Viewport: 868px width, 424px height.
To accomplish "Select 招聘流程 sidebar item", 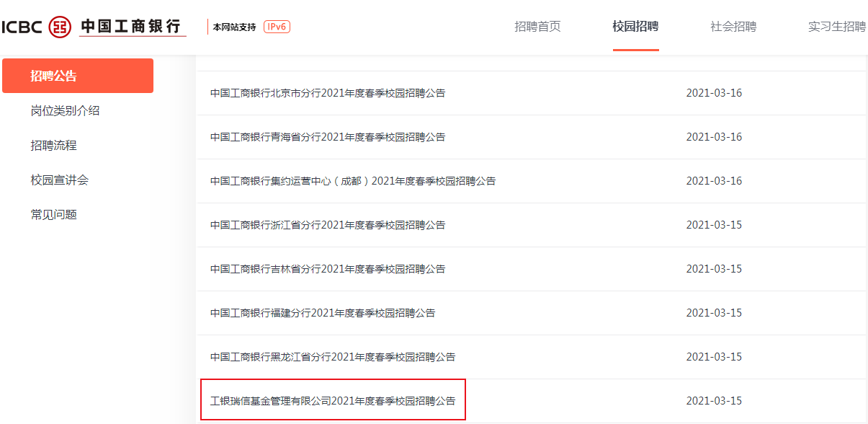I will 53,145.
